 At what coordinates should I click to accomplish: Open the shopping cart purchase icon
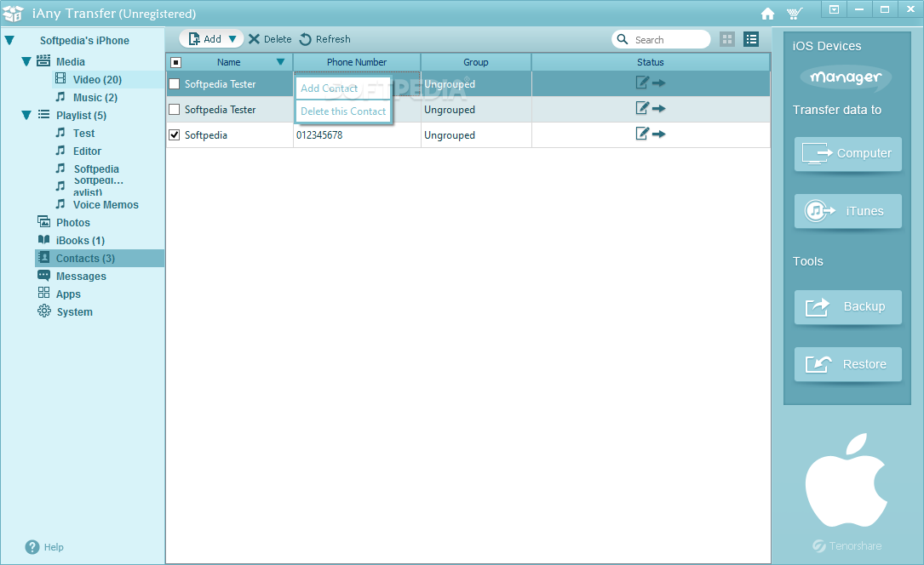click(795, 14)
